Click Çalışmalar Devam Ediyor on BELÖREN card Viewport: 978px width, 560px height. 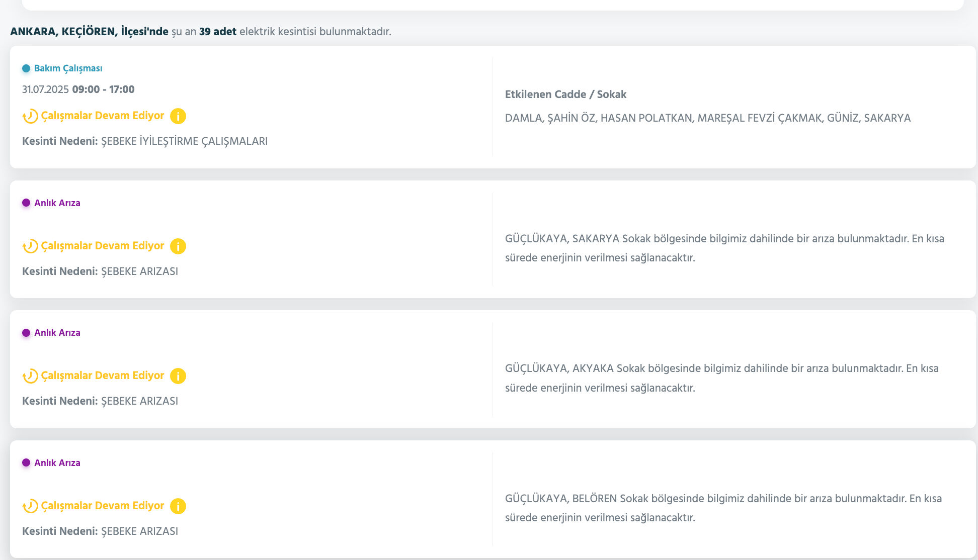pyautogui.click(x=103, y=506)
